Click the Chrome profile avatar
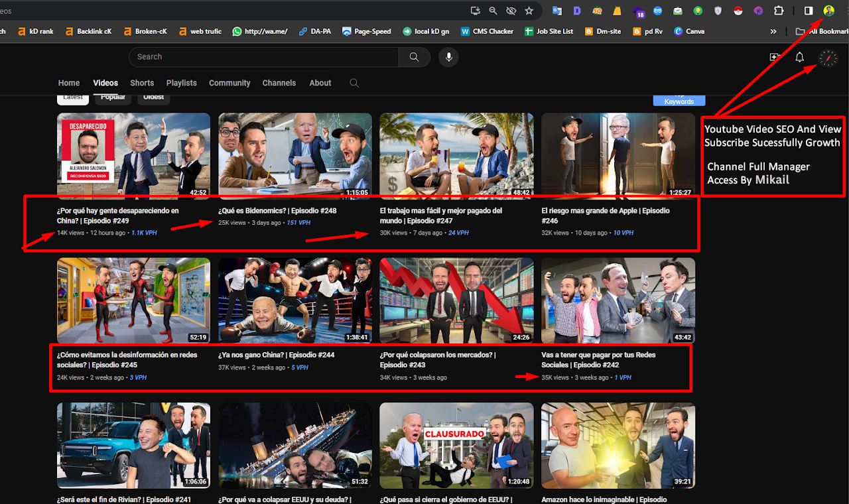The image size is (849, 504). tap(828, 11)
